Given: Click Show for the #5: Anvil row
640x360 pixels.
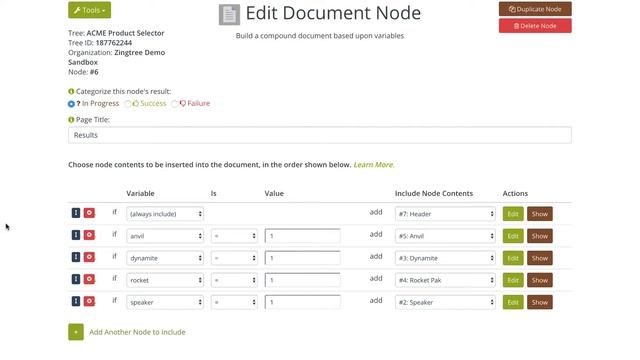Looking at the screenshot, I should (x=540, y=236).
